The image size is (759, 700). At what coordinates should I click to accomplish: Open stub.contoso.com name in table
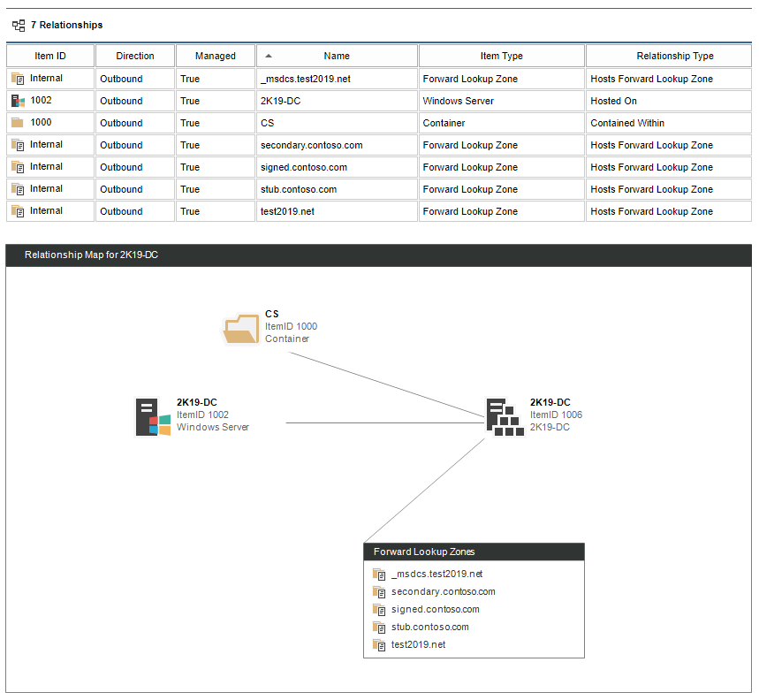299,189
